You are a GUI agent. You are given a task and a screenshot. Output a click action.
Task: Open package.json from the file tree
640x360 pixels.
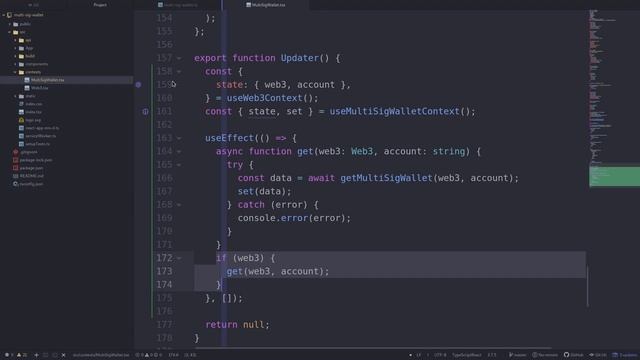pos(31,168)
